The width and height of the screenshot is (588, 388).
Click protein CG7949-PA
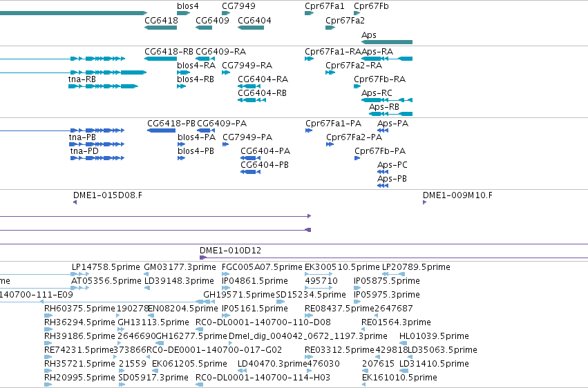point(247,137)
